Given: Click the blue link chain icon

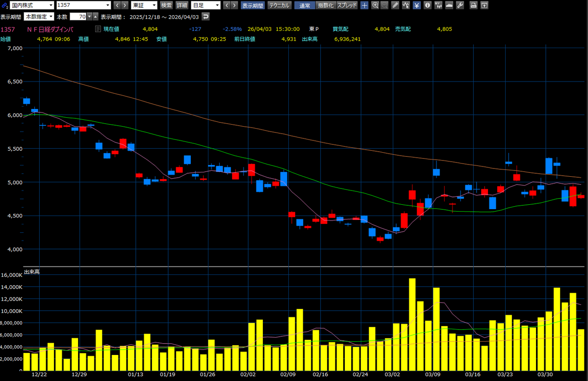Looking at the screenshot, I should coord(4,5).
